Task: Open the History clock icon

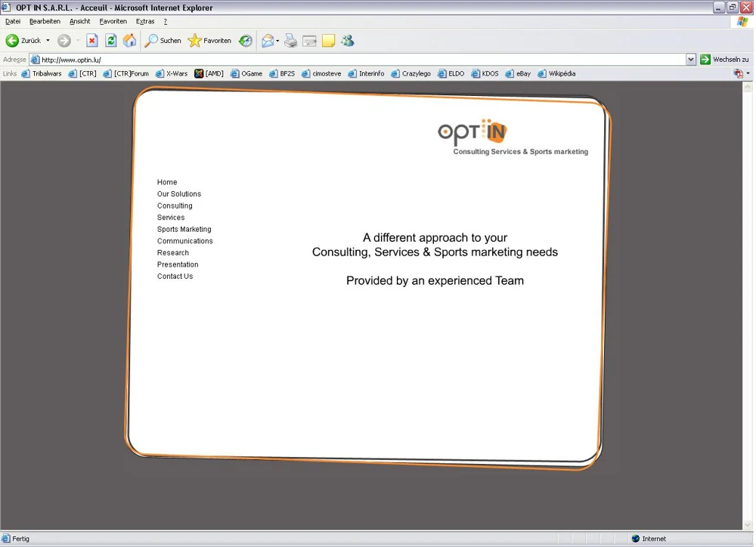Action: click(x=246, y=41)
